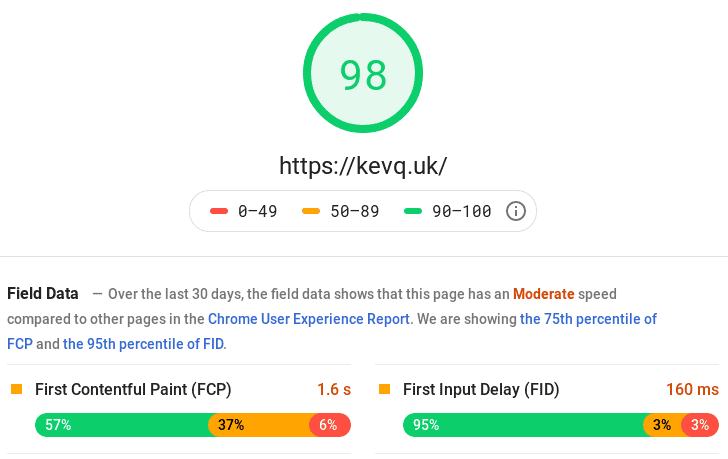Image resolution: width=728 pixels, height=459 pixels.
Task: Click the red 6% FCP bar segment
Action: click(x=330, y=425)
